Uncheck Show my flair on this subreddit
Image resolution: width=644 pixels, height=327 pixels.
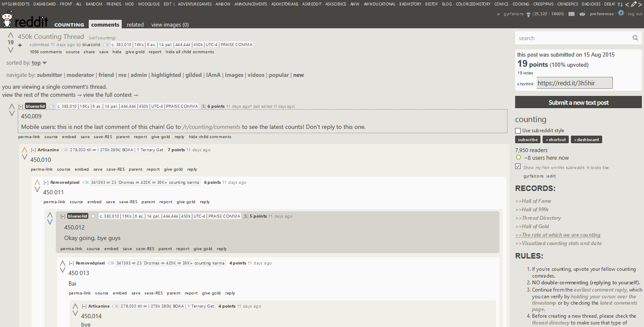point(518,166)
